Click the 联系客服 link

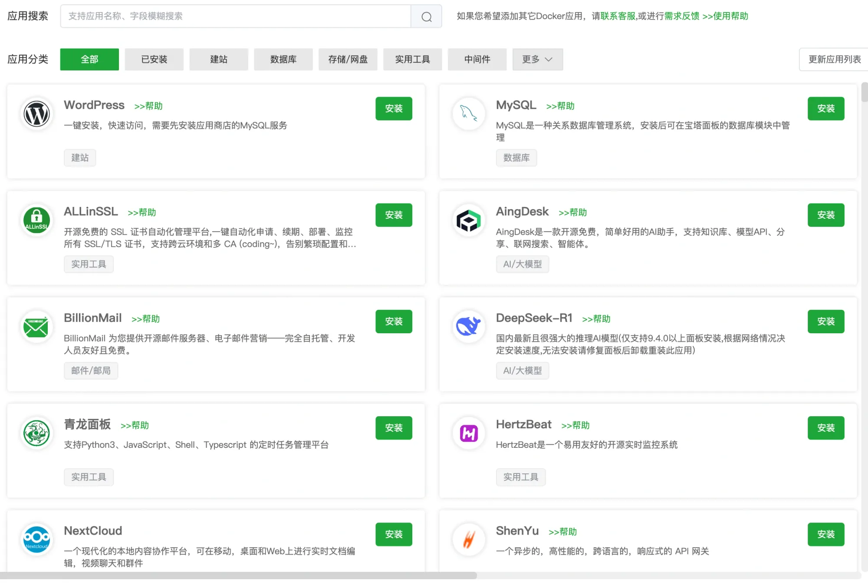pyautogui.click(x=618, y=16)
